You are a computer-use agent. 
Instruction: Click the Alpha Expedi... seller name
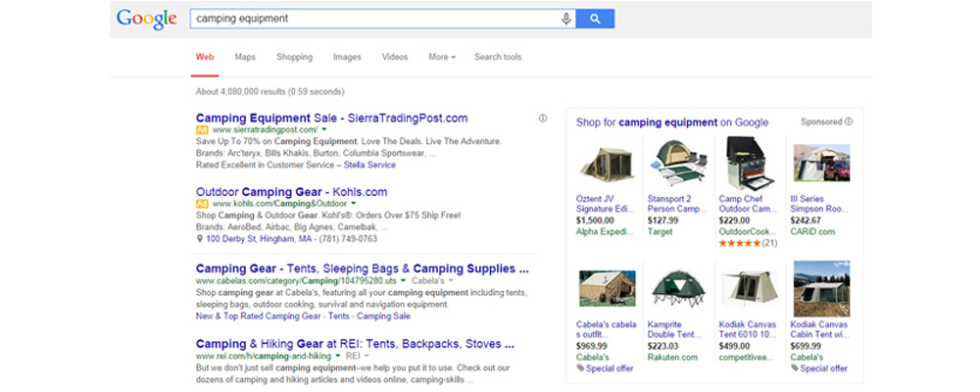coord(605,232)
